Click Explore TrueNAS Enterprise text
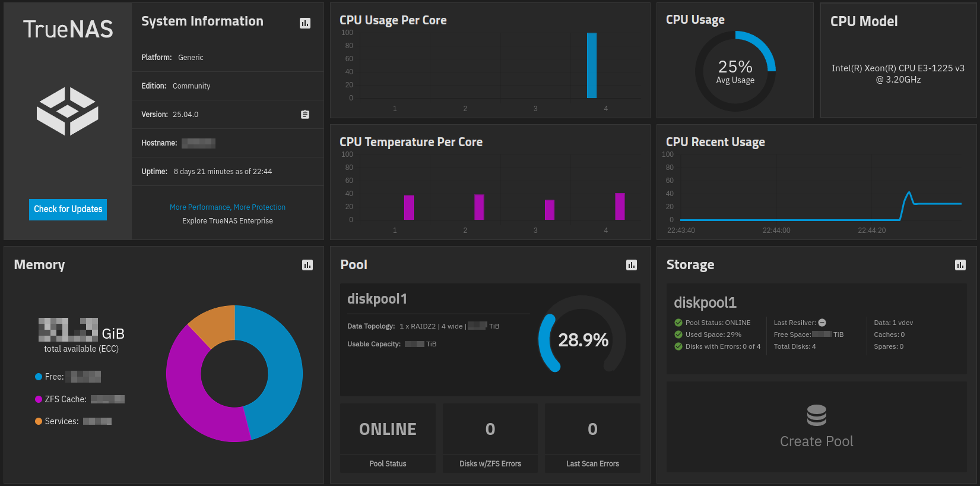The height and width of the screenshot is (486, 980). [x=227, y=221]
